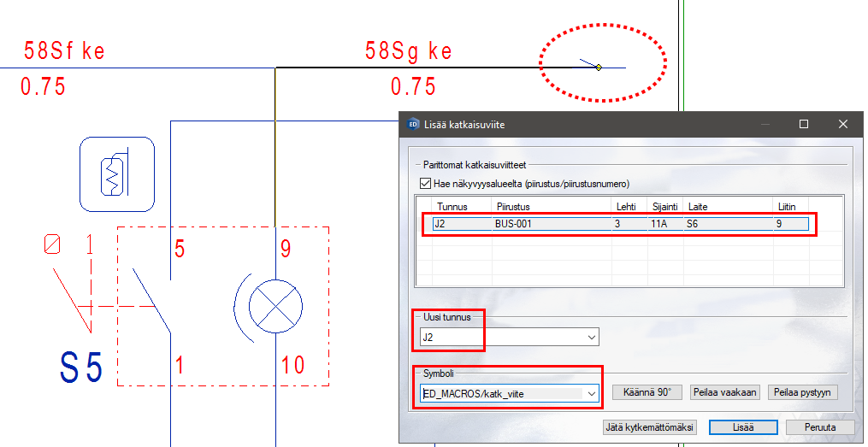Cancel with the Peruuta button

click(819, 427)
